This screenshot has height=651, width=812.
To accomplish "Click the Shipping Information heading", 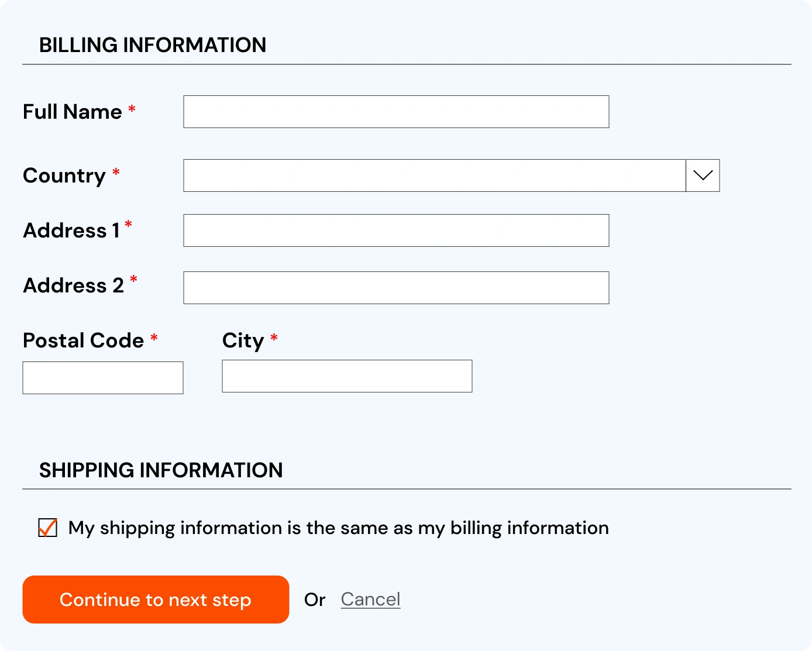I will (x=161, y=470).
